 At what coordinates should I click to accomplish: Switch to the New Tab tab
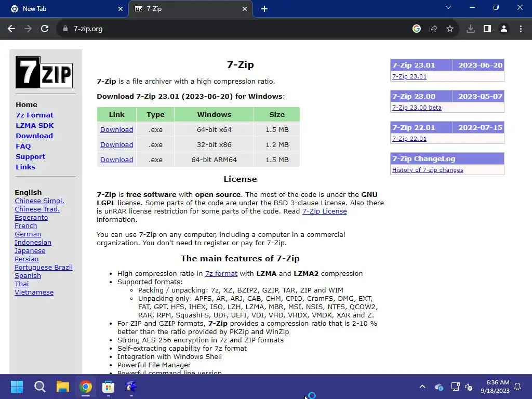coord(64,9)
